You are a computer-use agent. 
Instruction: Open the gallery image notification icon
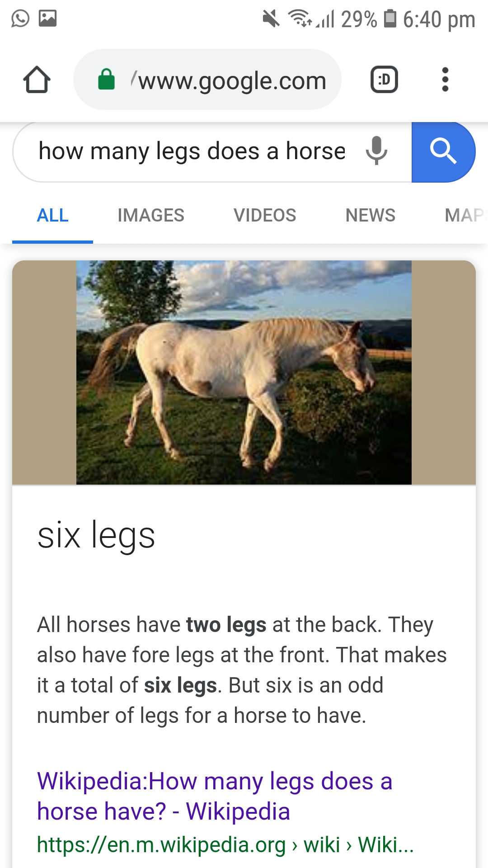47,19
